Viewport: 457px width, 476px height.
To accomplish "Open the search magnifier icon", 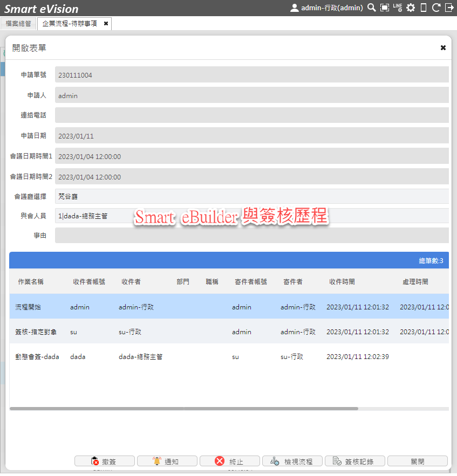I will point(371,8).
